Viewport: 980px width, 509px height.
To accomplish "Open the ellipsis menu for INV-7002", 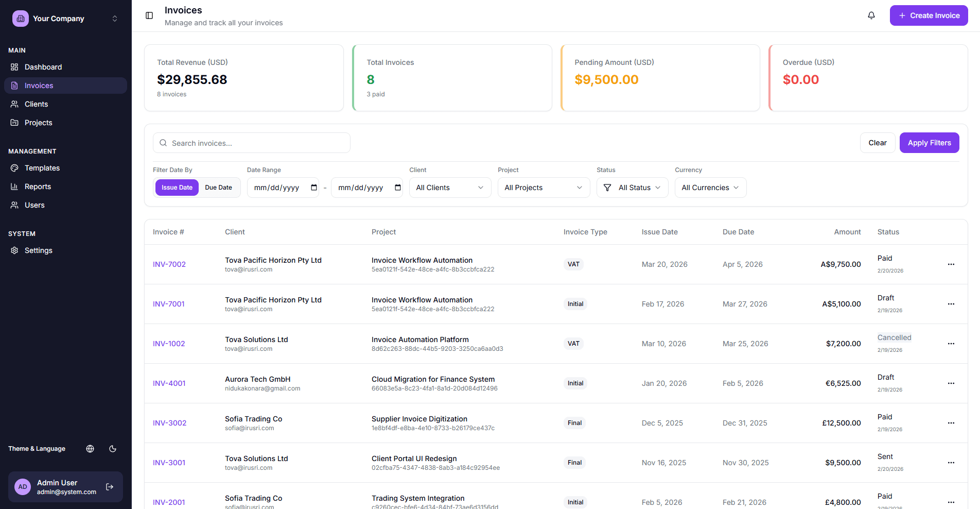I will pos(950,264).
